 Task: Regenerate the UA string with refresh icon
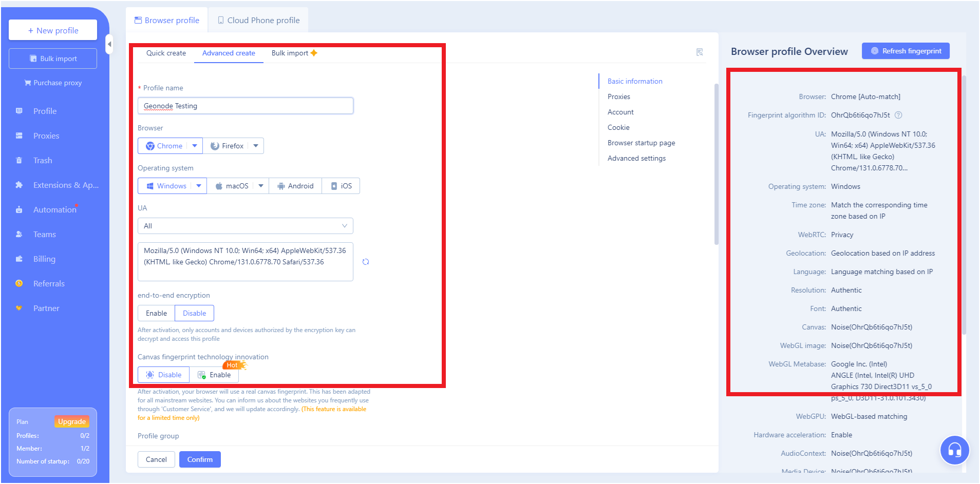click(x=365, y=262)
